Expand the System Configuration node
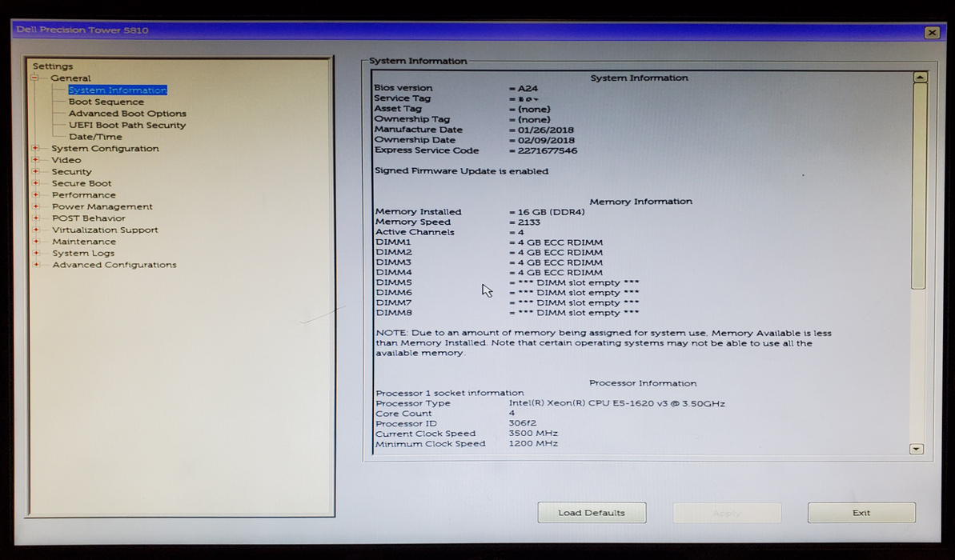Image resolution: width=955 pixels, height=560 pixels. pyautogui.click(x=35, y=148)
